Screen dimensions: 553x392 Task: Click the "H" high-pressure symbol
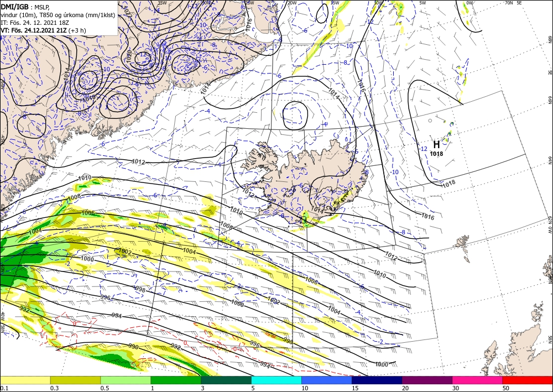click(436, 144)
